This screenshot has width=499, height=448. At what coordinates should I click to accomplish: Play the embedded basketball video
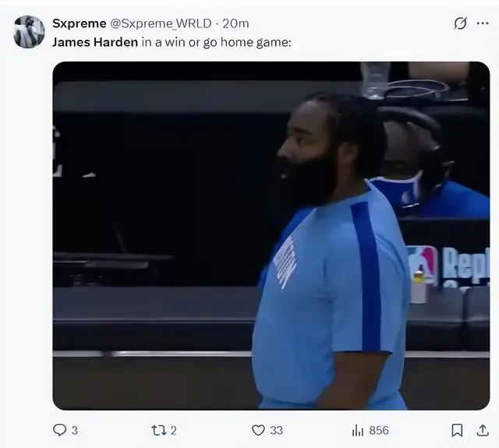271,235
